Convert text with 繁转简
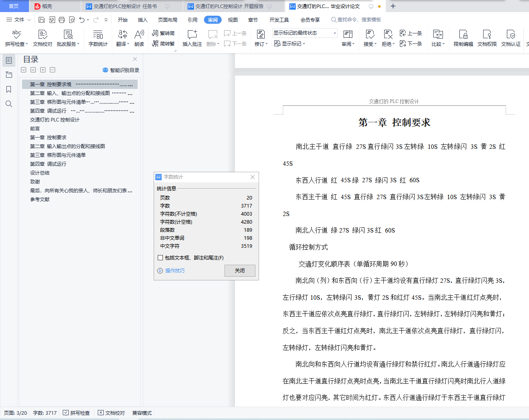 pyautogui.click(x=163, y=33)
